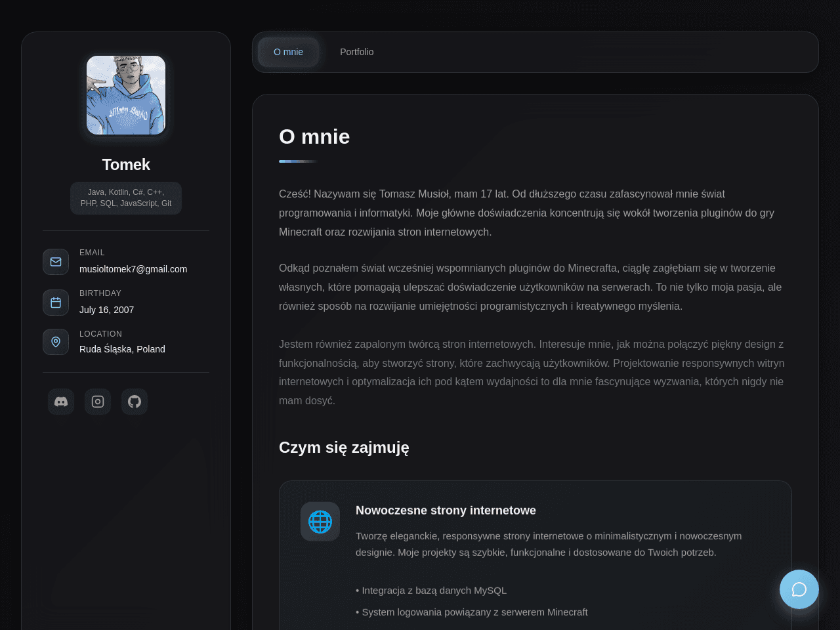This screenshot has height=630, width=840.
Task: Open the Discord profile icon
Action: 61,402
